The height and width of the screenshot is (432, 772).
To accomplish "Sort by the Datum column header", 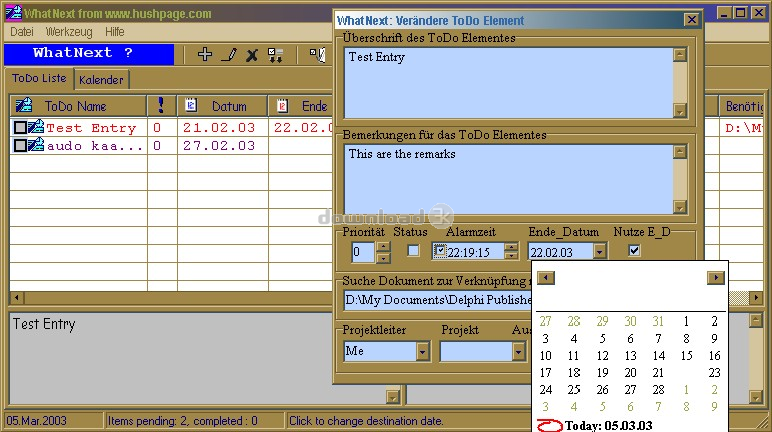I will click(222, 105).
